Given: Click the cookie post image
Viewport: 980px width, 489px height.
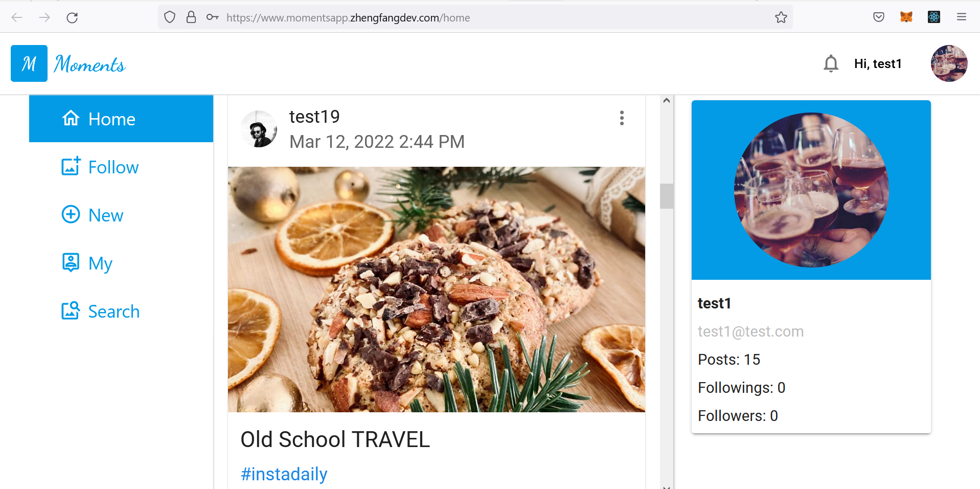Looking at the screenshot, I should coord(436,290).
